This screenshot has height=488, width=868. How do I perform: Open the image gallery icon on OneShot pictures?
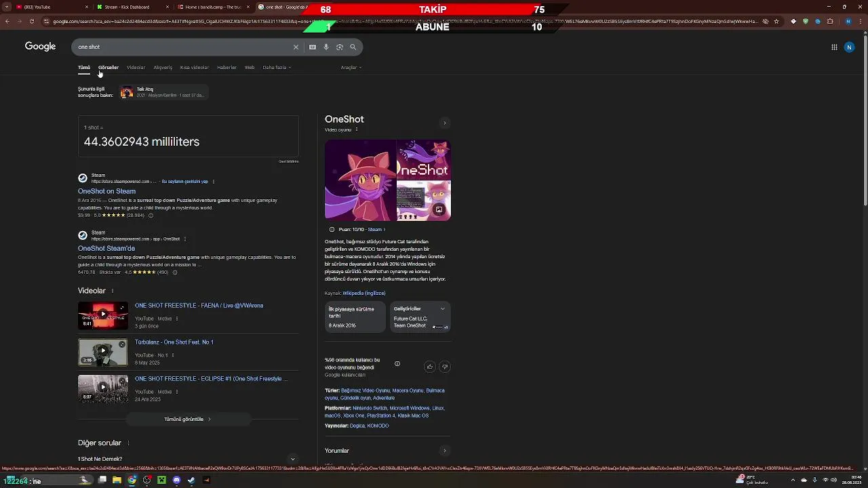[x=439, y=209]
